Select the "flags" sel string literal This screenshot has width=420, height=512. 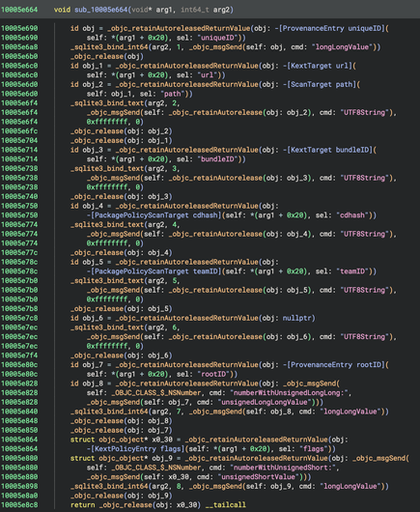click(x=314, y=448)
